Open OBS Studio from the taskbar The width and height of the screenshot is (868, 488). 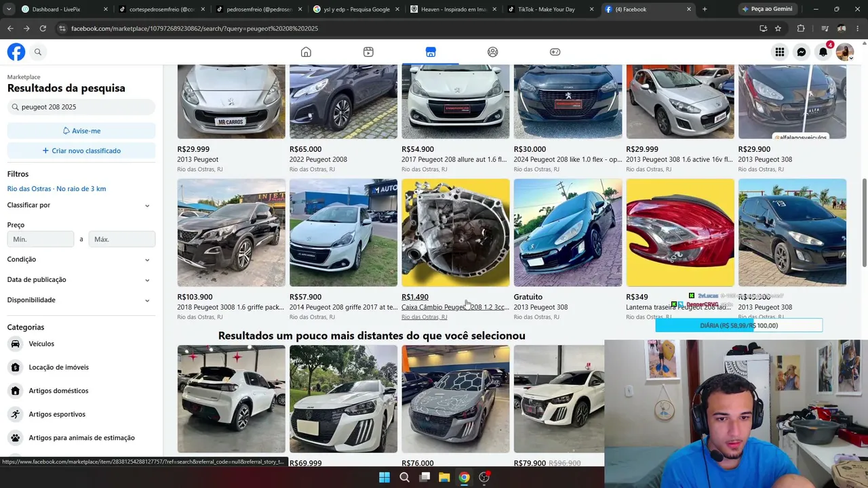(484, 477)
